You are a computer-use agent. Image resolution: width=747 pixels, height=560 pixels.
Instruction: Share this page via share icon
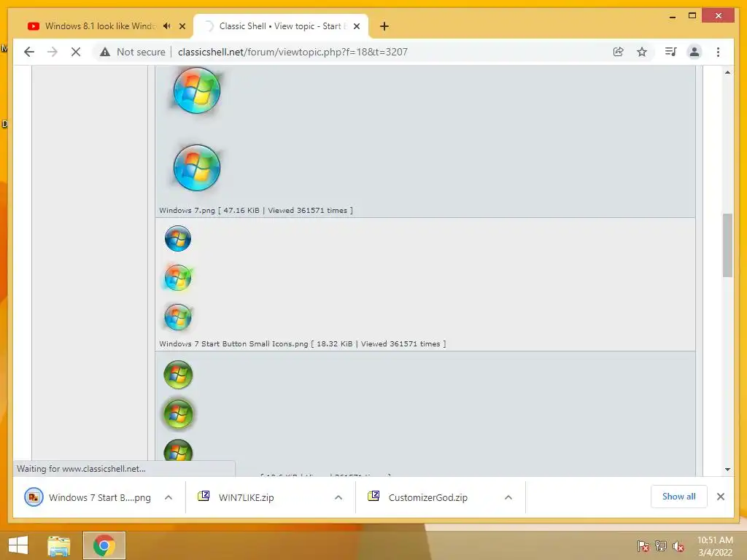pos(619,52)
